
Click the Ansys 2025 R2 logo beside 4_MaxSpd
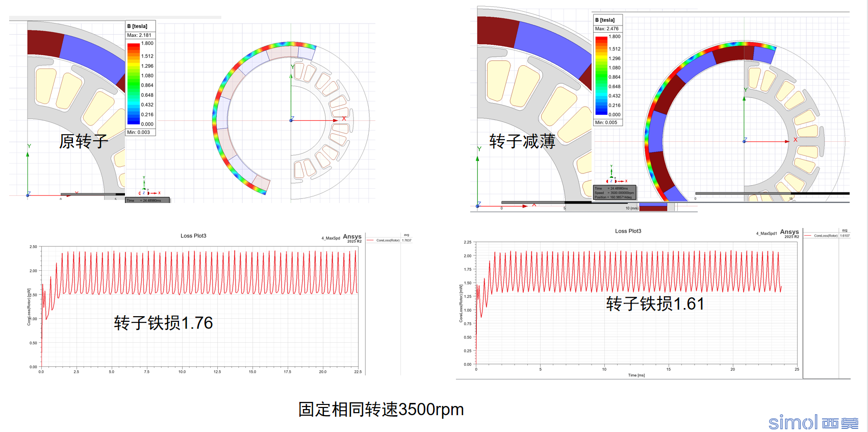coord(352,238)
